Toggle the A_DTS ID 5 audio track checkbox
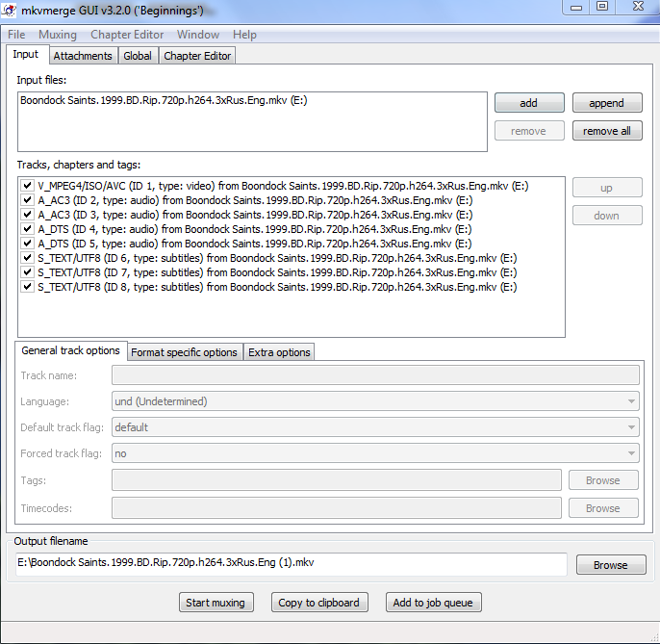The image size is (660, 644). tap(27, 243)
